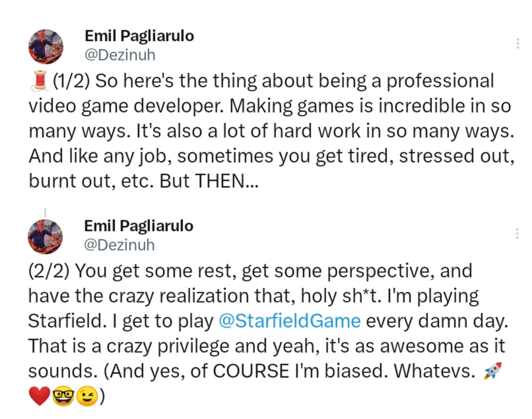Image resolution: width=532 pixels, height=419 pixels.
Task: Click the thread spool emoji in first tweet
Action: tap(39, 81)
